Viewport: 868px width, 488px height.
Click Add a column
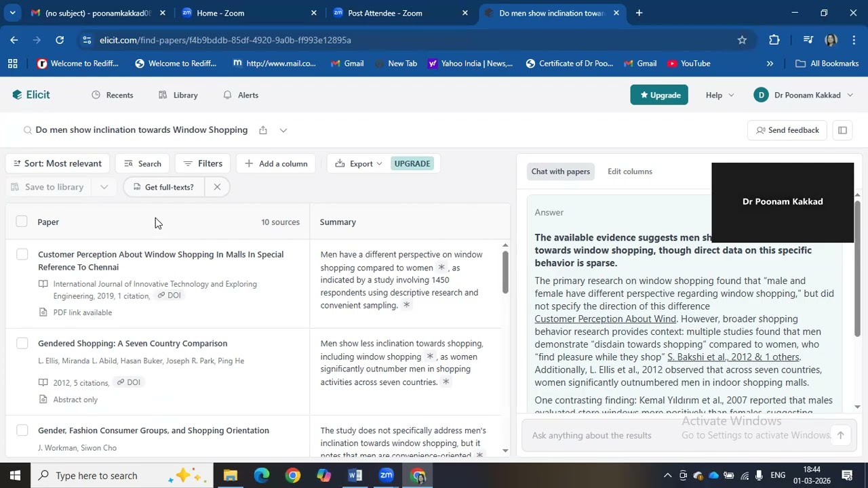tap(276, 163)
